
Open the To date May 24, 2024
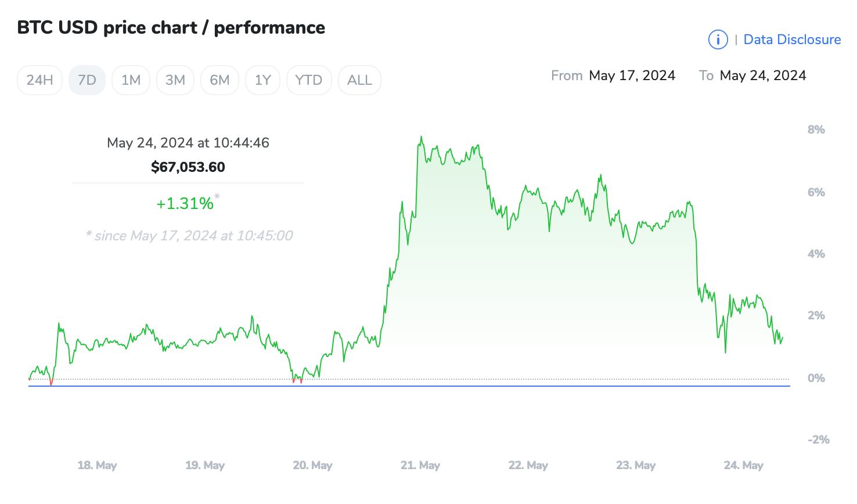tap(763, 75)
